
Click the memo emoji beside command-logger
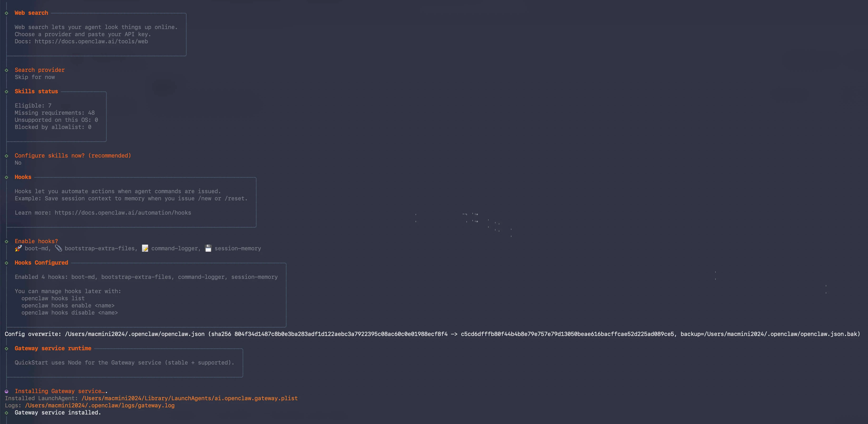coord(145,248)
